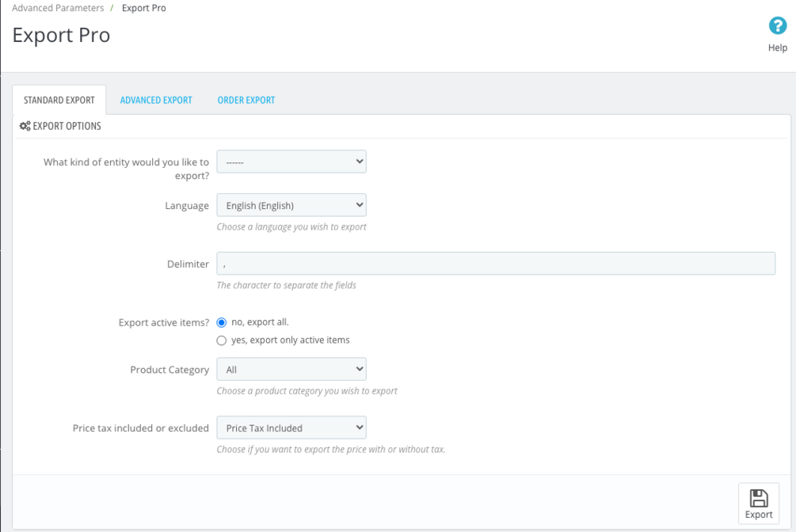The image size is (796, 532).
Task: Click the gears icon beside Export Options
Action: click(x=25, y=126)
